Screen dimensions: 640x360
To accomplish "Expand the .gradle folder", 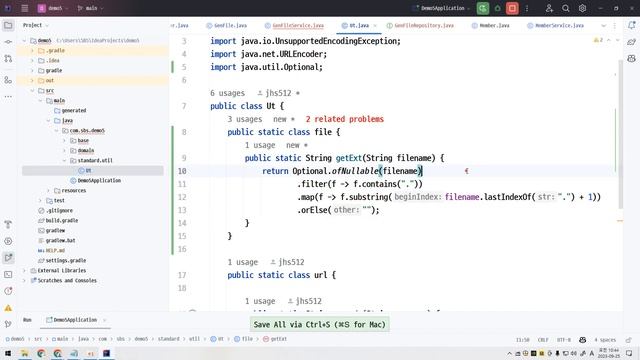I will [x=32, y=51].
